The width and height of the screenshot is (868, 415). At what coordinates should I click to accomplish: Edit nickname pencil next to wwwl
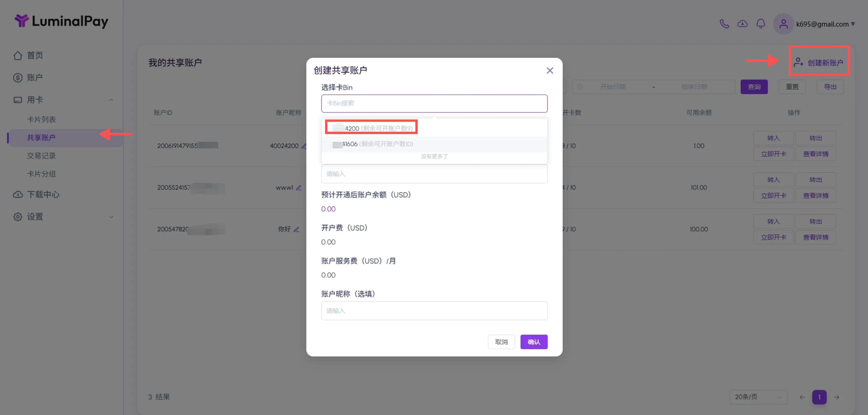(299, 187)
